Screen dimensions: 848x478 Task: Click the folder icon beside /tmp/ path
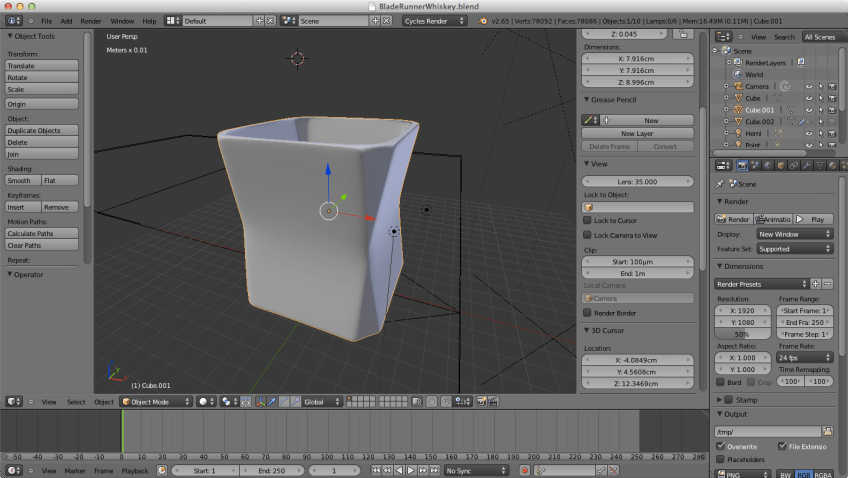click(x=829, y=431)
